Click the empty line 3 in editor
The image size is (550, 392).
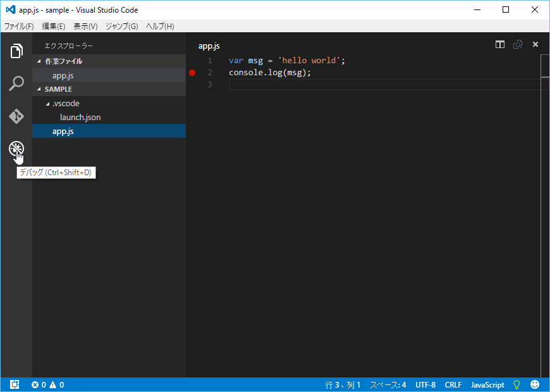tap(379, 85)
